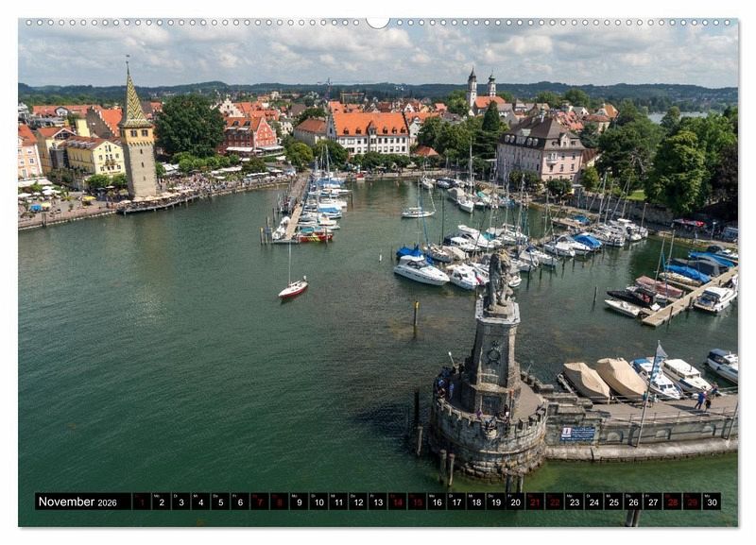Screen dimensions: 756x545
Task: Click the large orange-roofed white building
Action: 370,132
